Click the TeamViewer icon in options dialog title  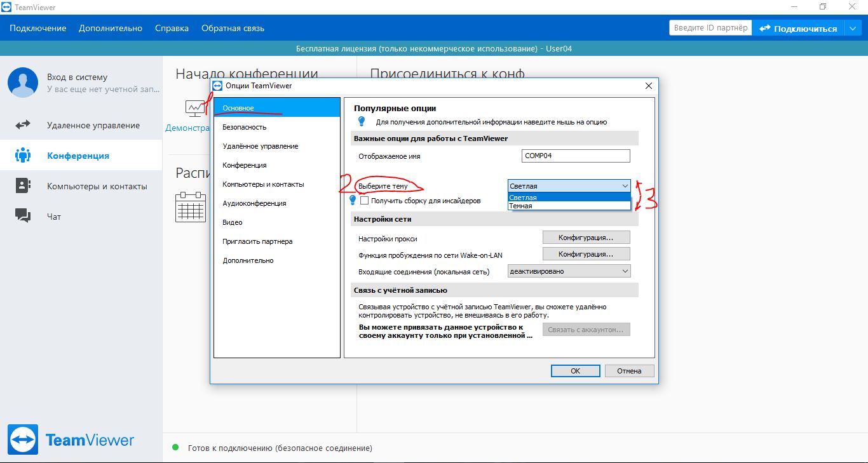tap(217, 85)
